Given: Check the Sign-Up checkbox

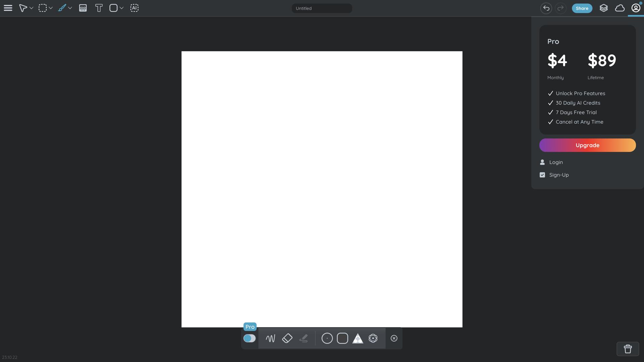Looking at the screenshot, I should (x=542, y=175).
